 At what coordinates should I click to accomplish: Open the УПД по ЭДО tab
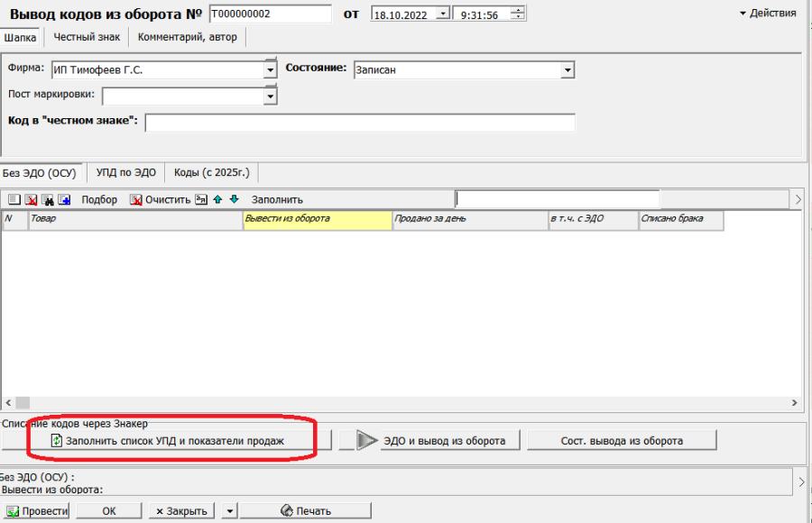point(126,172)
